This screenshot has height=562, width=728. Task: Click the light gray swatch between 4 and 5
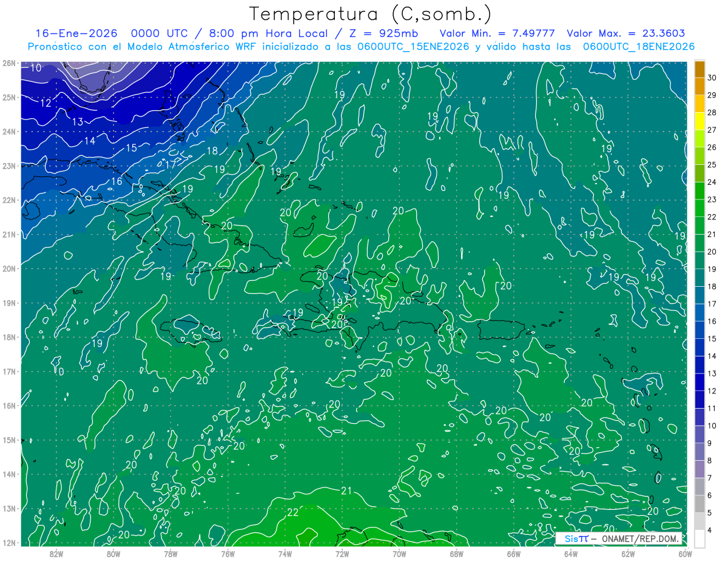(699, 521)
